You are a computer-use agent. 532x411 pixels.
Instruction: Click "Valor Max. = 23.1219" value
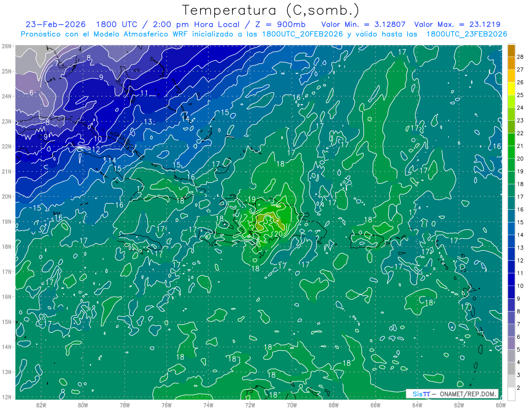[x=457, y=24]
